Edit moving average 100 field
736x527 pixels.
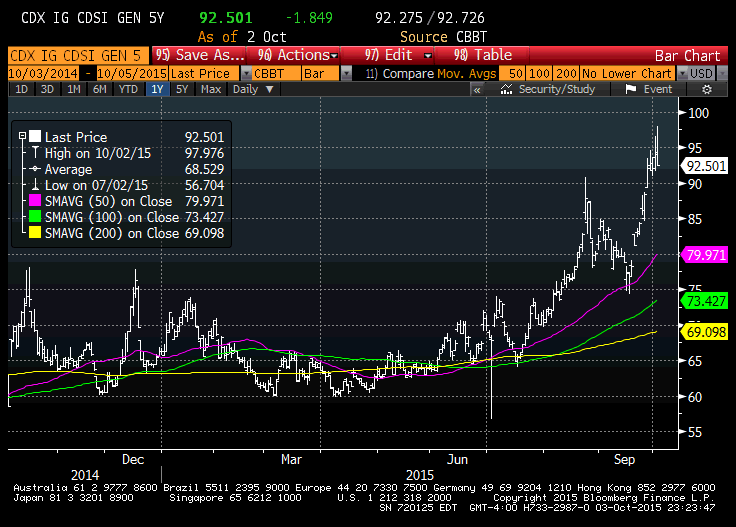[539, 74]
